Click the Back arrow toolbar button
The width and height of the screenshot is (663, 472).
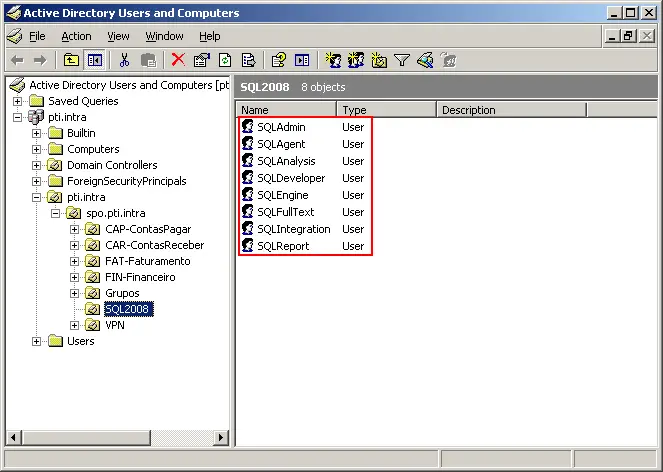17,60
